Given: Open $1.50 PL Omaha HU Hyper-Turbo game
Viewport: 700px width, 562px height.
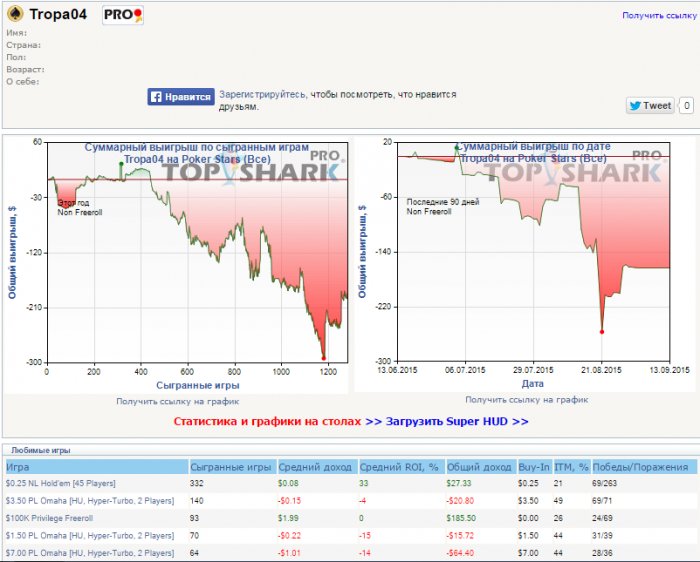Looking at the screenshot, I should [x=90, y=536].
